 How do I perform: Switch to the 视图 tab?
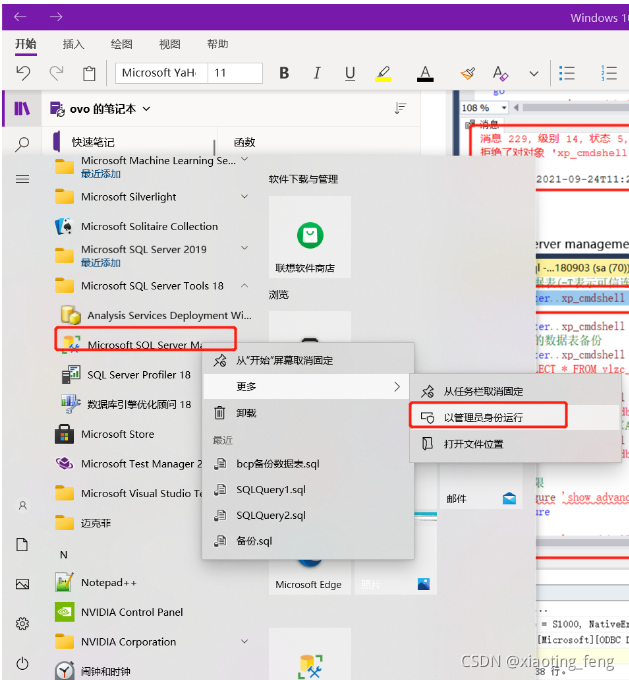(170, 44)
